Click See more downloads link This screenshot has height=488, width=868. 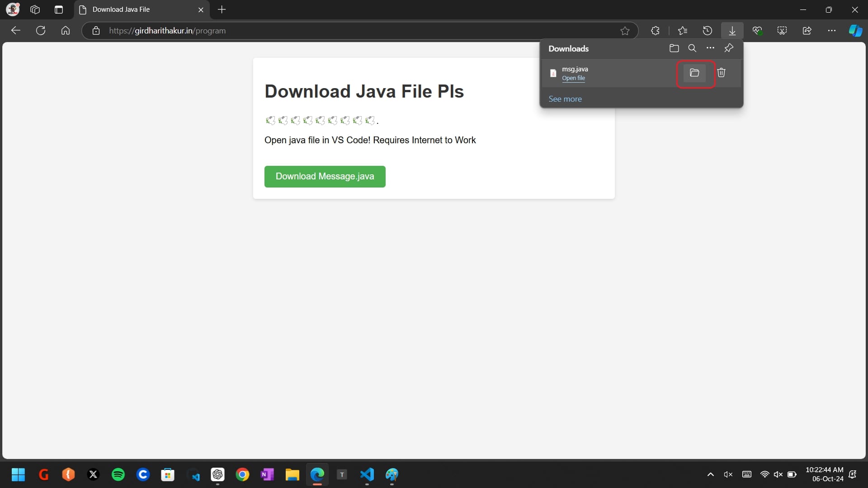click(x=565, y=99)
